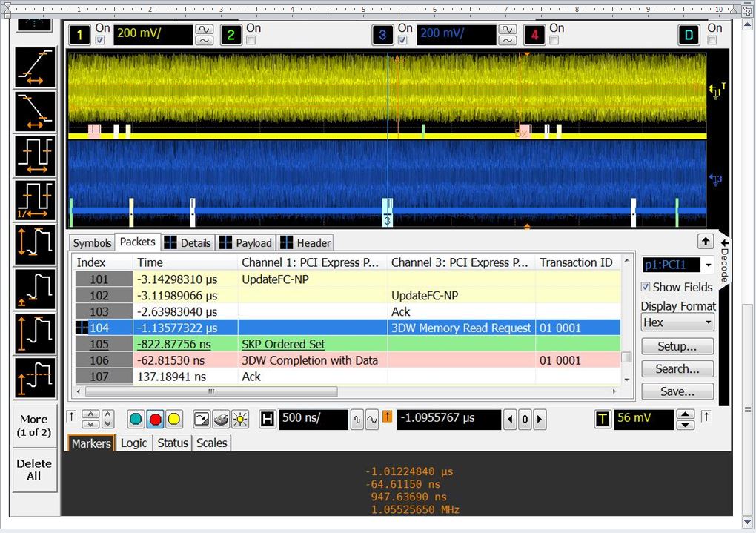The width and height of the screenshot is (756, 533).
Task: Select the period measurement icon
Action: pyautogui.click(x=35, y=156)
